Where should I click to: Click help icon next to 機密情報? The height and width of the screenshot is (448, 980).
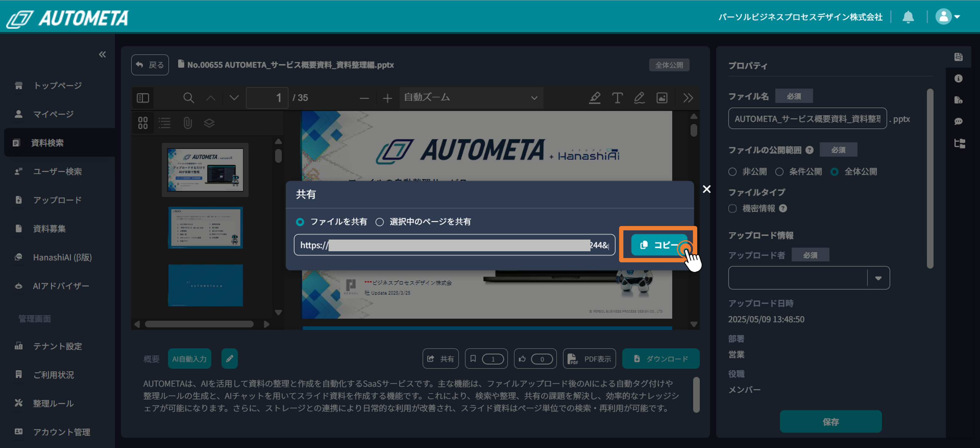tap(783, 208)
